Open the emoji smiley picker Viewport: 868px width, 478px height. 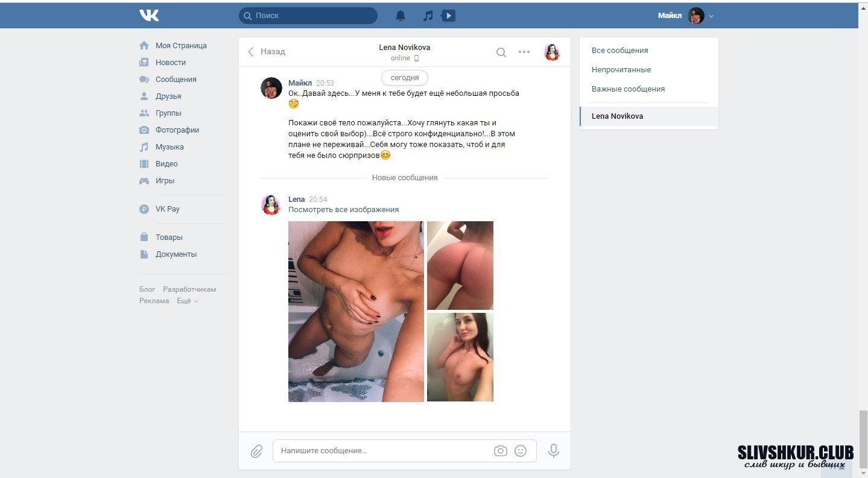click(521, 451)
